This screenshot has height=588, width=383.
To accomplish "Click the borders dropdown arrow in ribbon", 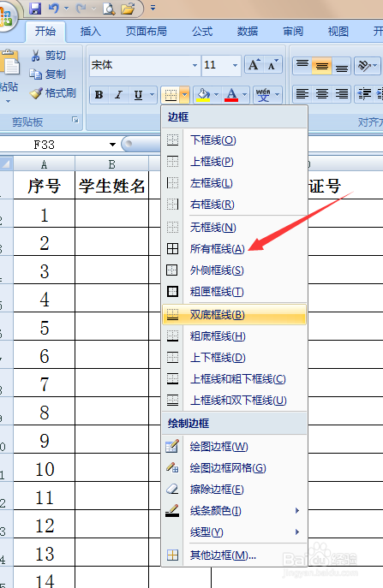I will coord(184,94).
